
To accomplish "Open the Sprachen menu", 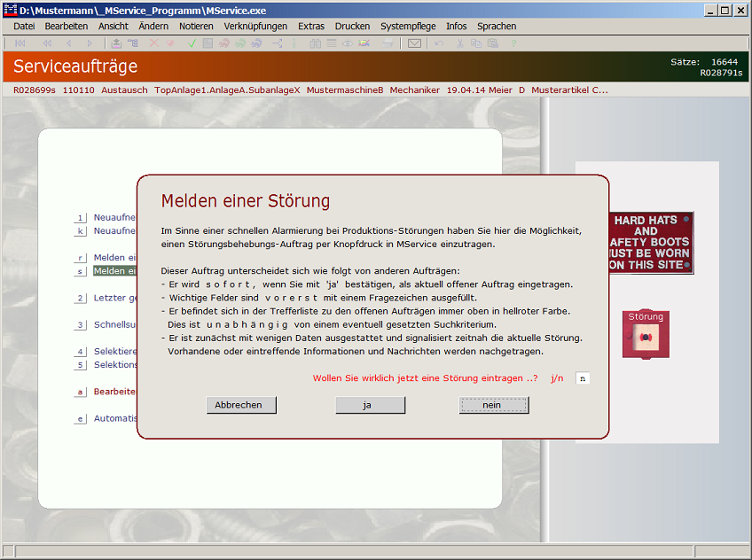I will pyautogui.click(x=497, y=26).
